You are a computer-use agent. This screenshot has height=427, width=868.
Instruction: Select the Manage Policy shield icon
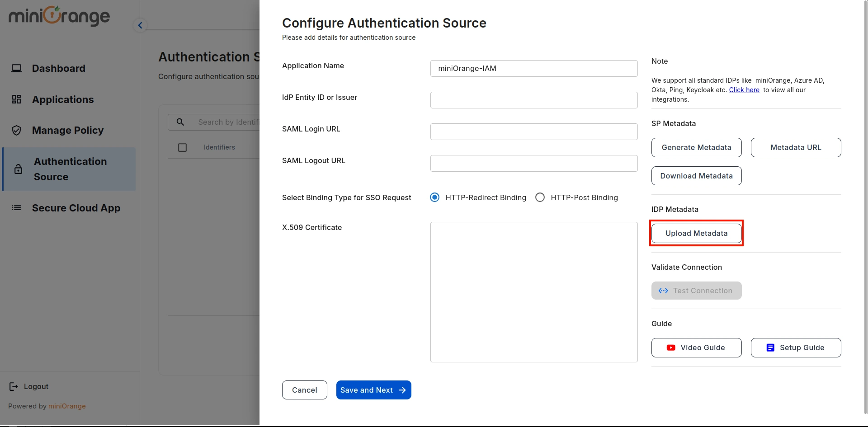click(x=17, y=130)
